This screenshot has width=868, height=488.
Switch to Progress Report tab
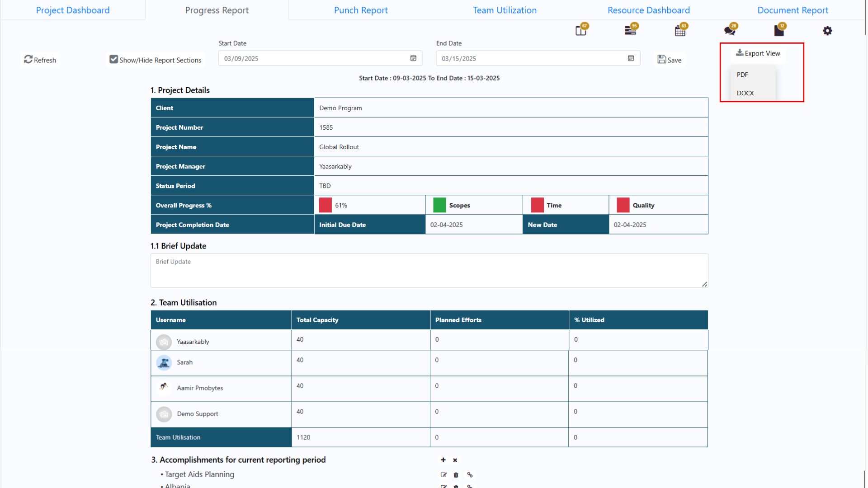click(217, 10)
